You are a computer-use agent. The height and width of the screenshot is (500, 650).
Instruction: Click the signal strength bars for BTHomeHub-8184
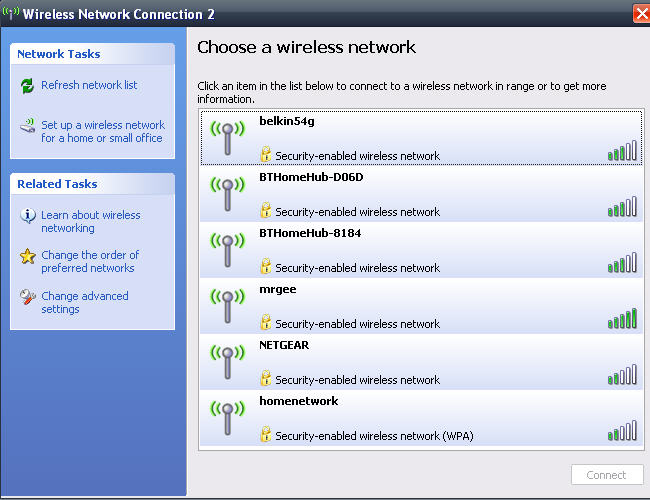(x=622, y=262)
